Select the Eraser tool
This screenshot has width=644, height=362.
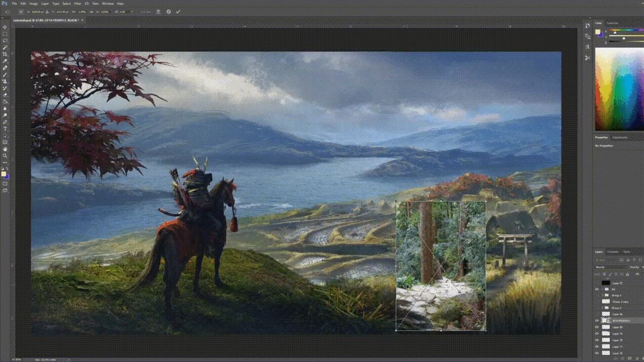tap(5, 95)
